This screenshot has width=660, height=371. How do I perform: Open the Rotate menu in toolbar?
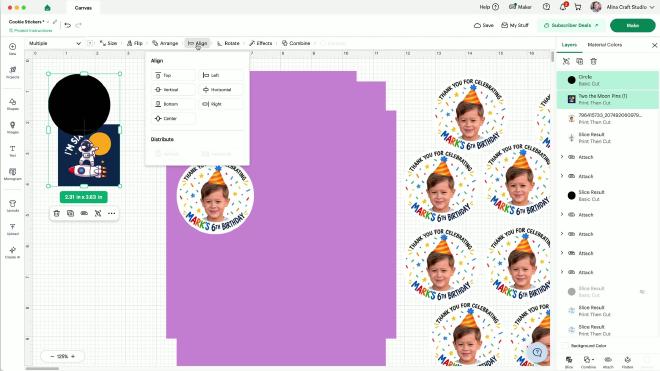point(228,43)
